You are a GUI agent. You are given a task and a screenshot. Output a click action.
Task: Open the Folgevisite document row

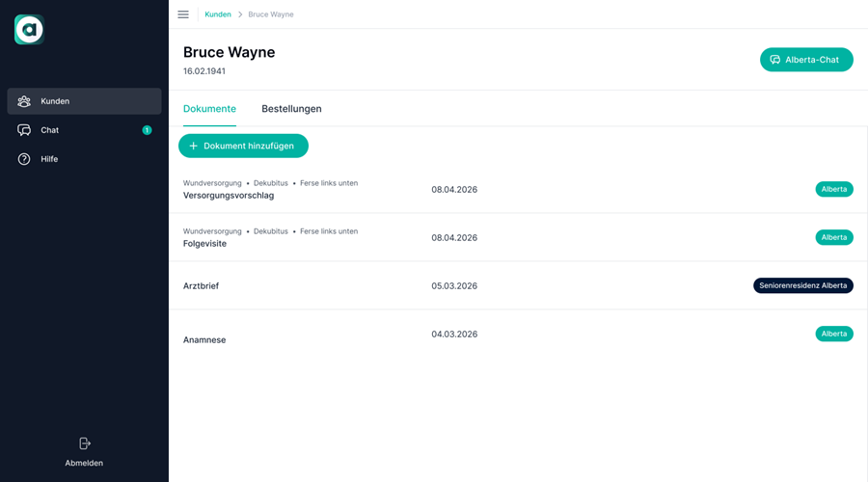click(x=518, y=237)
